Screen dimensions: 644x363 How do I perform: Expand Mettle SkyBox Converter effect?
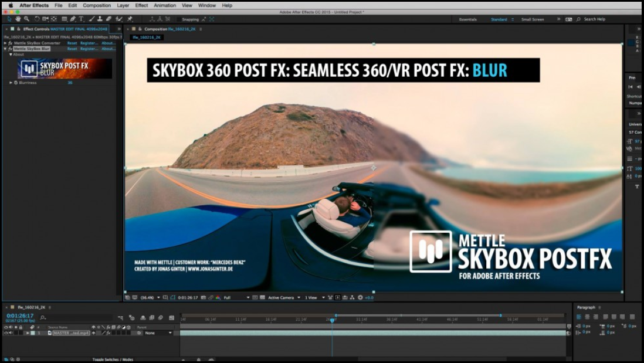tap(5, 43)
